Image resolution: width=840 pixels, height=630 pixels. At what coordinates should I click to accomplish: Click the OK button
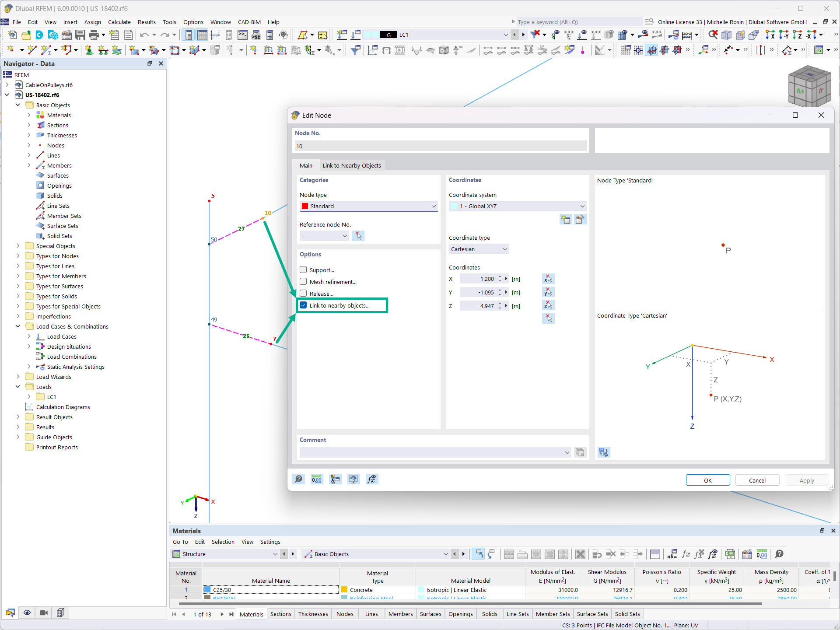[x=707, y=480]
